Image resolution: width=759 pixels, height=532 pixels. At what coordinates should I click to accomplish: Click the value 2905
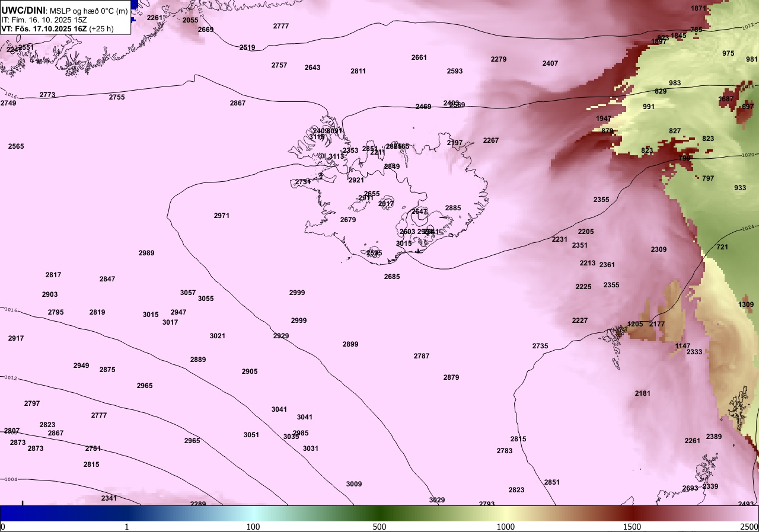tap(250, 371)
